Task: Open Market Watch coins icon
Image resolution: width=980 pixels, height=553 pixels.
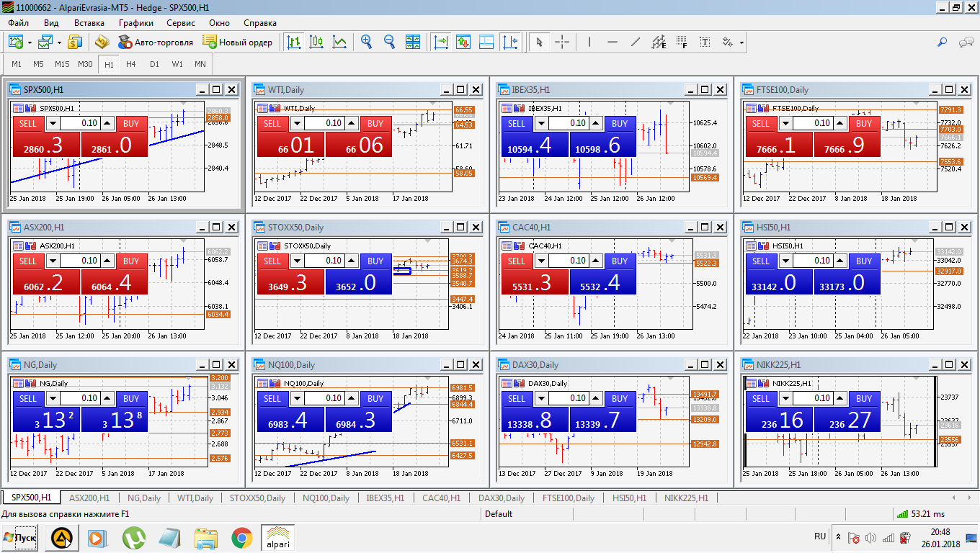Action: pyautogui.click(x=75, y=42)
